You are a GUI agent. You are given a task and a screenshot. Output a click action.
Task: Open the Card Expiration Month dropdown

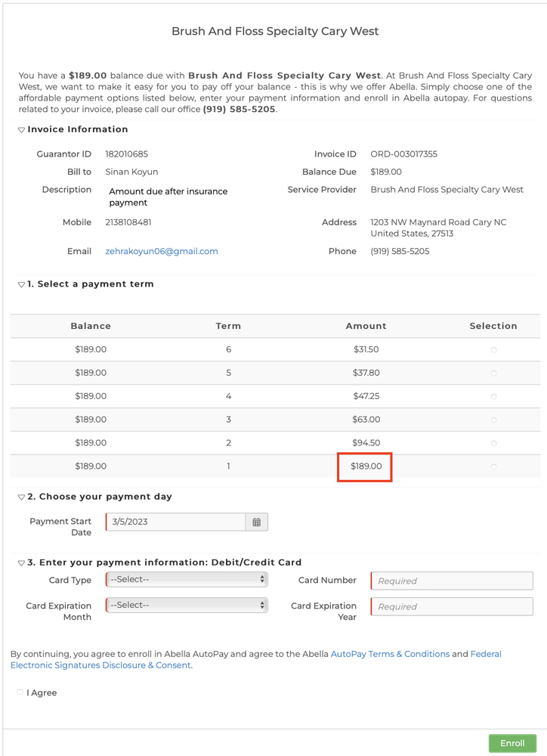[x=187, y=606]
